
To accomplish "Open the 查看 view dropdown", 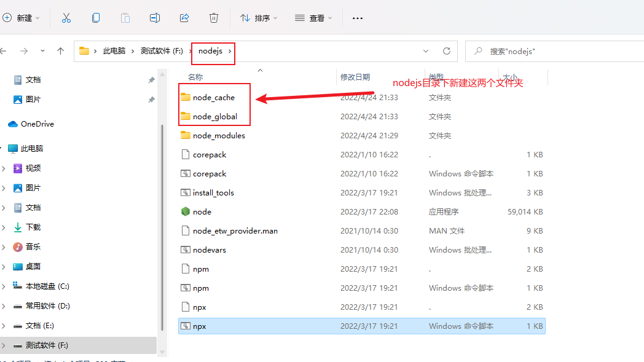I will tap(313, 18).
